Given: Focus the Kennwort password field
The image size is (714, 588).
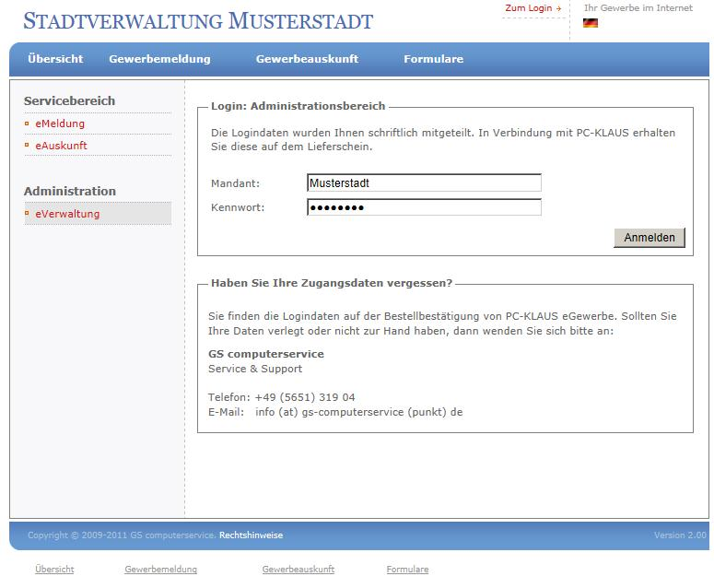Looking at the screenshot, I should (x=424, y=207).
